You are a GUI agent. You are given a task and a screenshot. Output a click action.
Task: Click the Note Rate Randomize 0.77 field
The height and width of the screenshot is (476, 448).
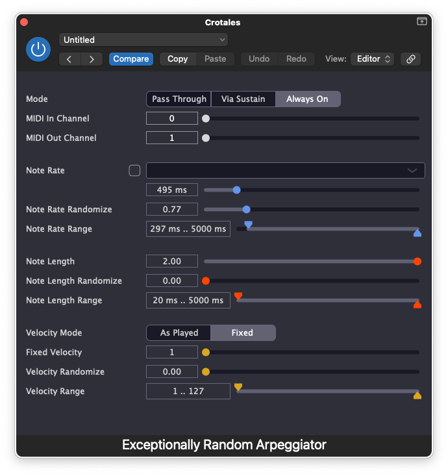tap(172, 209)
